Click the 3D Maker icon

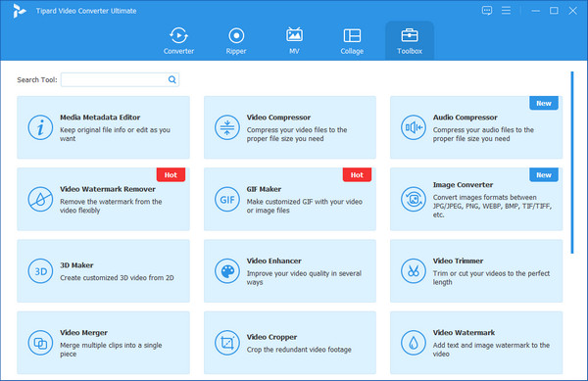point(40,271)
